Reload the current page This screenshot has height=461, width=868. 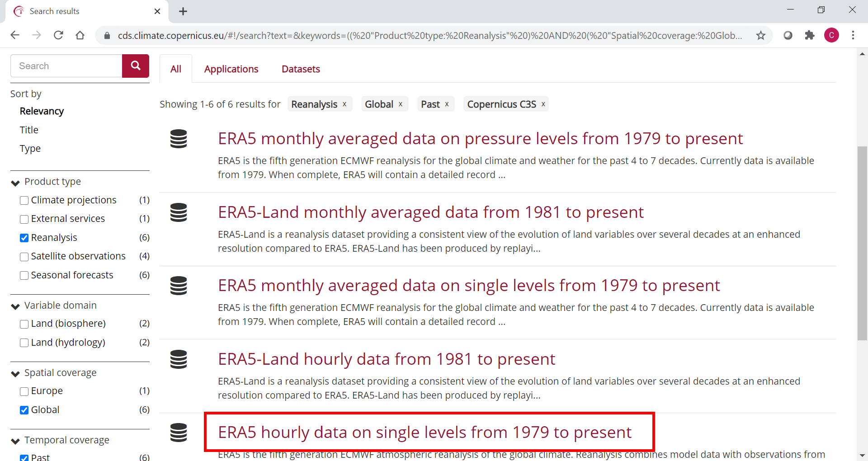coord(58,35)
